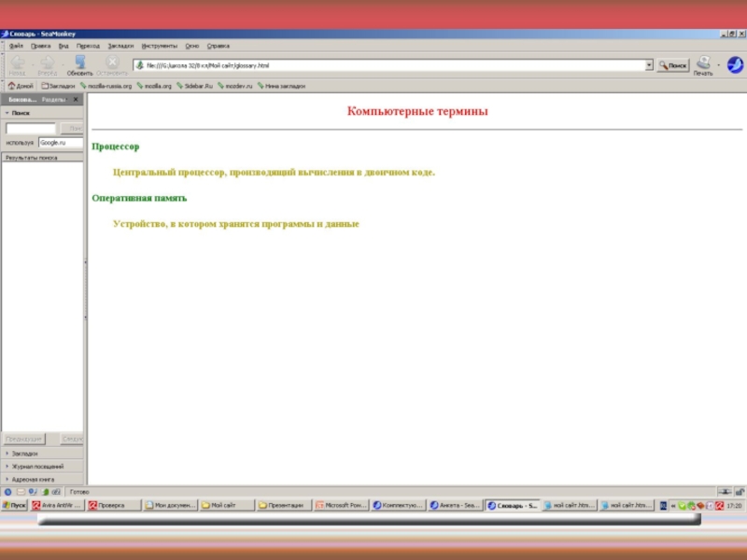Open the Address Book icon in status bar

(45, 492)
